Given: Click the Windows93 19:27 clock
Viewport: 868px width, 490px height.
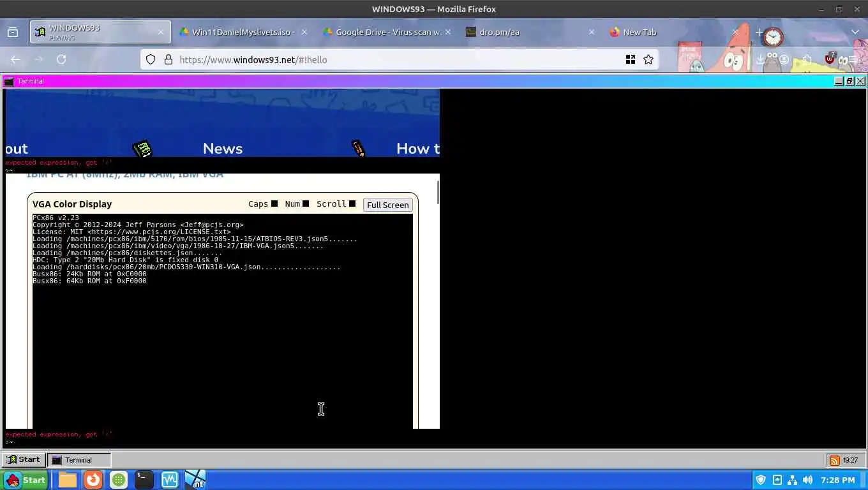Looking at the screenshot, I should pyautogui.click(x=850, y=460).
